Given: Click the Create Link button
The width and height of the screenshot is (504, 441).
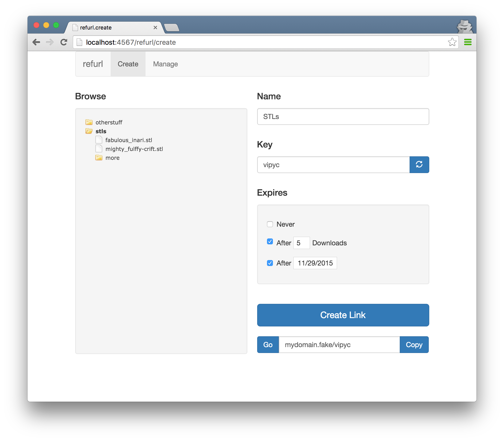Looking at the screenshot, I should tap(343, 315).
